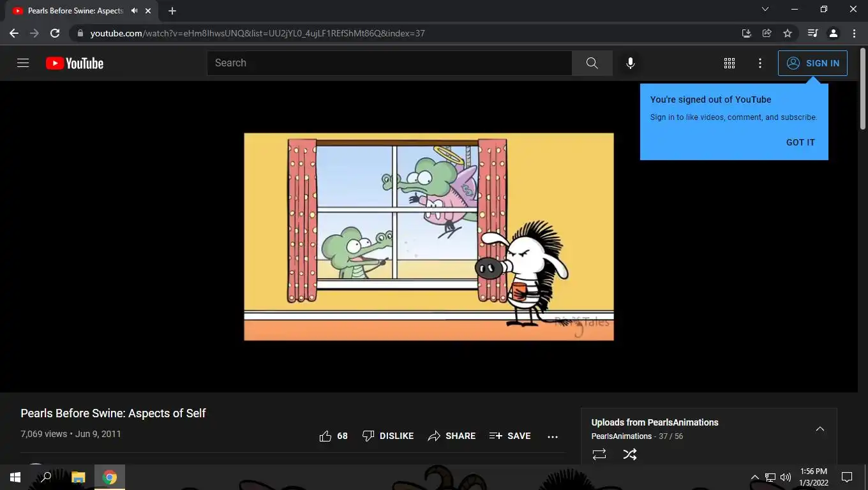Click the video title Pearls Before Swine: Aspects of Self

tap(113, 413)
